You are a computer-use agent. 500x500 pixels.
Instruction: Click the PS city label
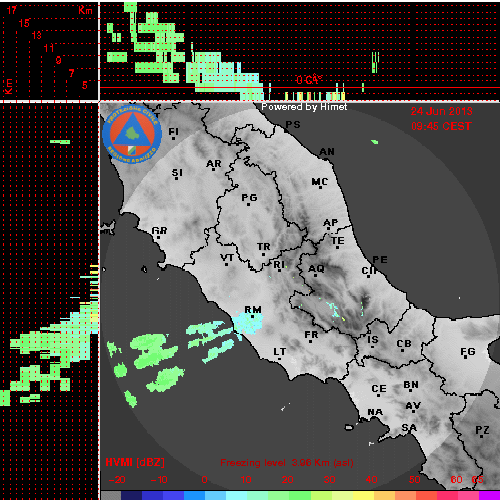click(293, 125)
